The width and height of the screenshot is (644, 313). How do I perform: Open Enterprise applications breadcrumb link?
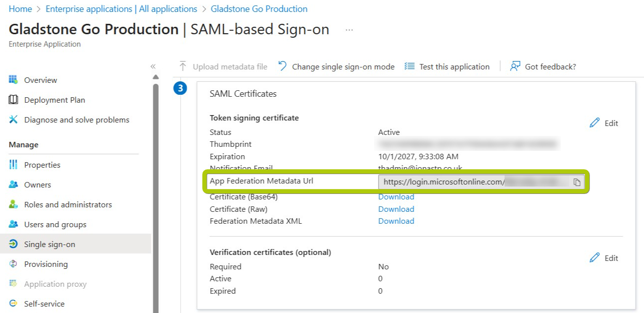tap(121, 8)
